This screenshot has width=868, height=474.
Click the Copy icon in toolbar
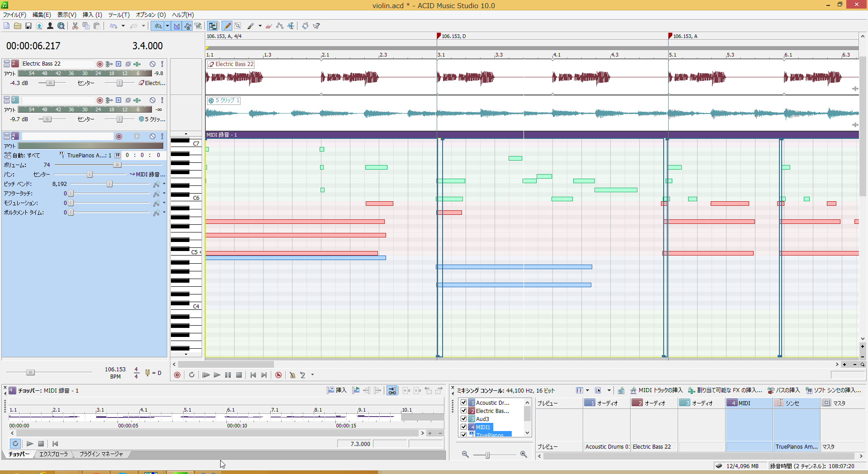(86, 26)
